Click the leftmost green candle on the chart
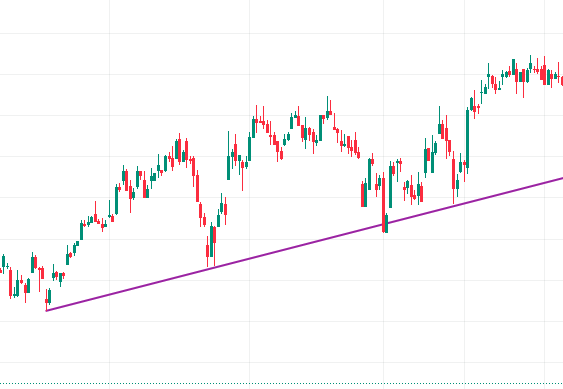This screenshot has width=563, height=389. (x=4, y=263)
